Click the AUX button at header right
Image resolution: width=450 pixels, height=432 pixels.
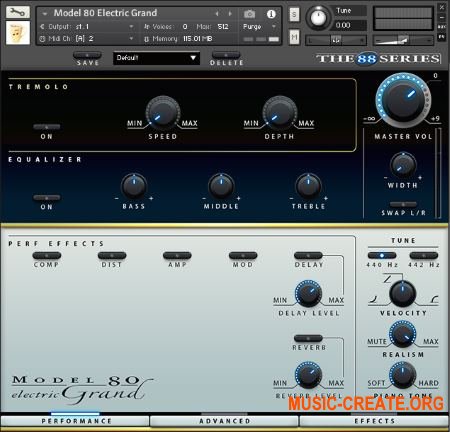[442, 27]
